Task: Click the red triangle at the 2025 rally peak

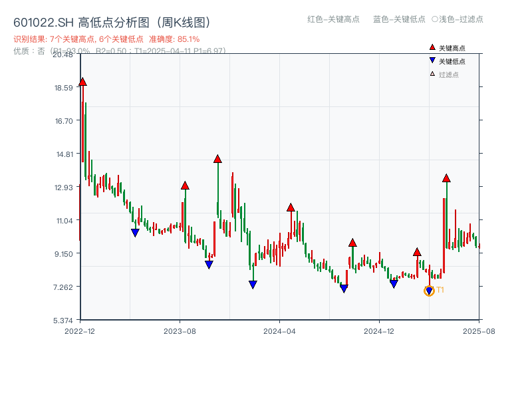Action: (446, 178)
